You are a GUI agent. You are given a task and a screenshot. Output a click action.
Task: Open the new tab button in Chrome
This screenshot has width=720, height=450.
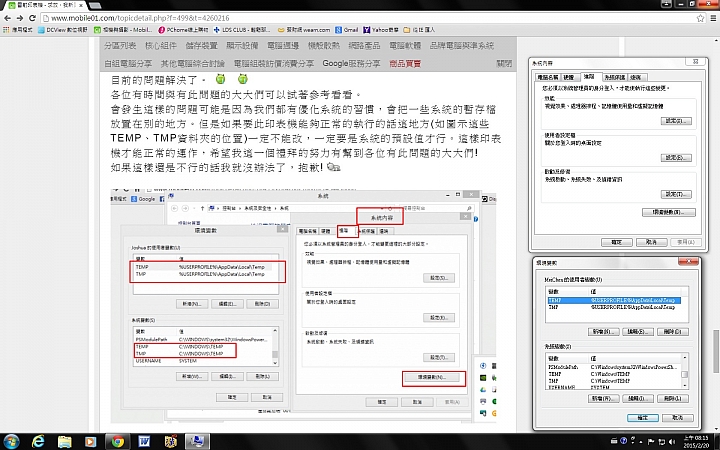coord(95,6)
